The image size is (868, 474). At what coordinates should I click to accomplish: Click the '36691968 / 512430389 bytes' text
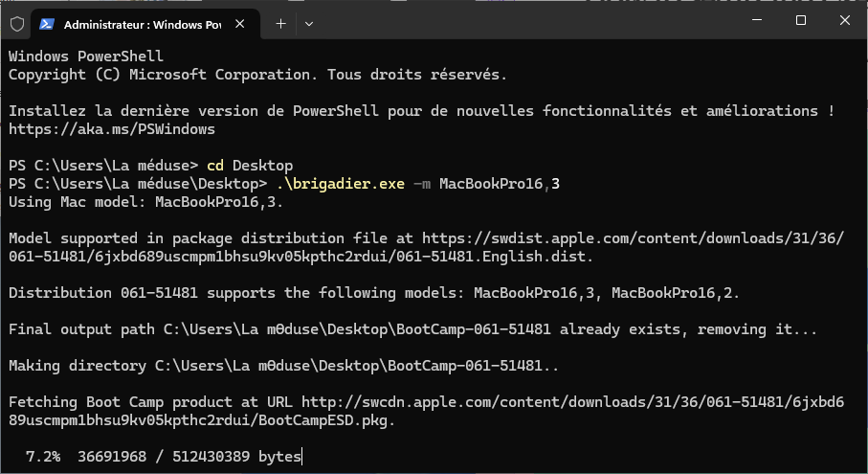click(x=189, y=457)
